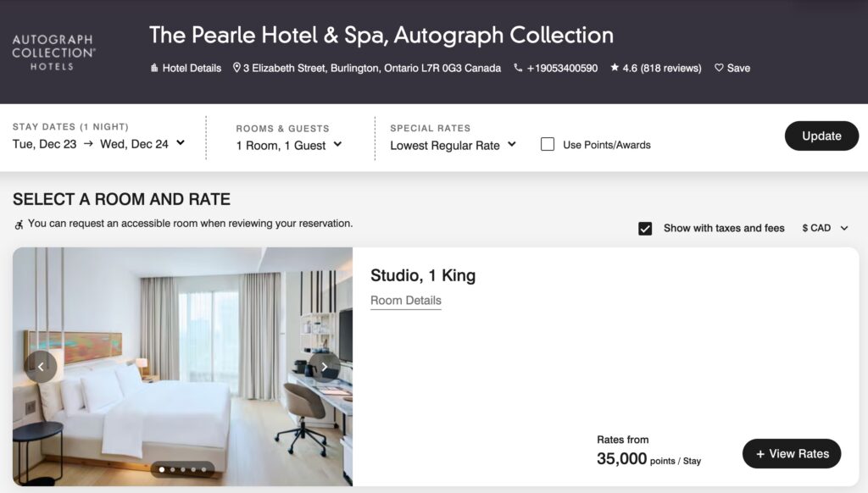Click the previous photo arrow on the room image

point(41,367)
